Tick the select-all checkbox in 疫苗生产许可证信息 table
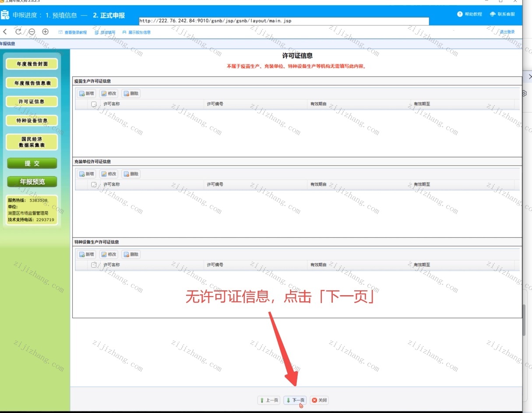Viewport: 532px width, 413px height. (94, 104)
